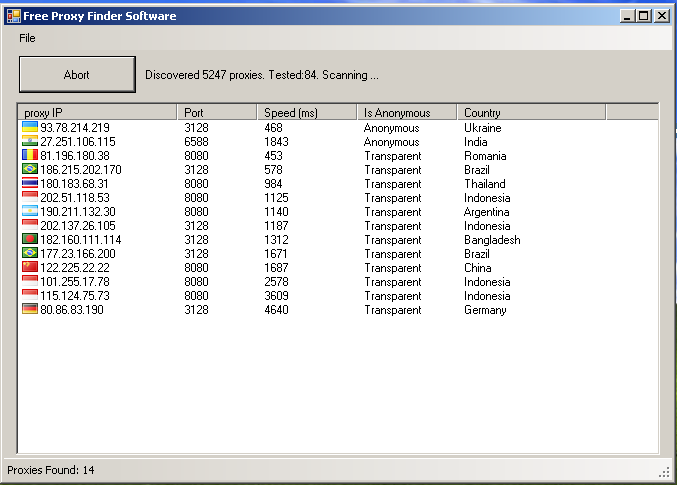
Task: Sort list by the proxy IP column header
Action: coord(97,113)
